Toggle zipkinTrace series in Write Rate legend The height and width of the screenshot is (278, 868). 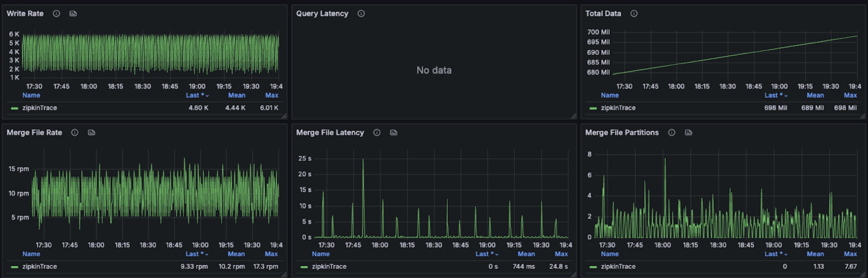tap(39, 108)
